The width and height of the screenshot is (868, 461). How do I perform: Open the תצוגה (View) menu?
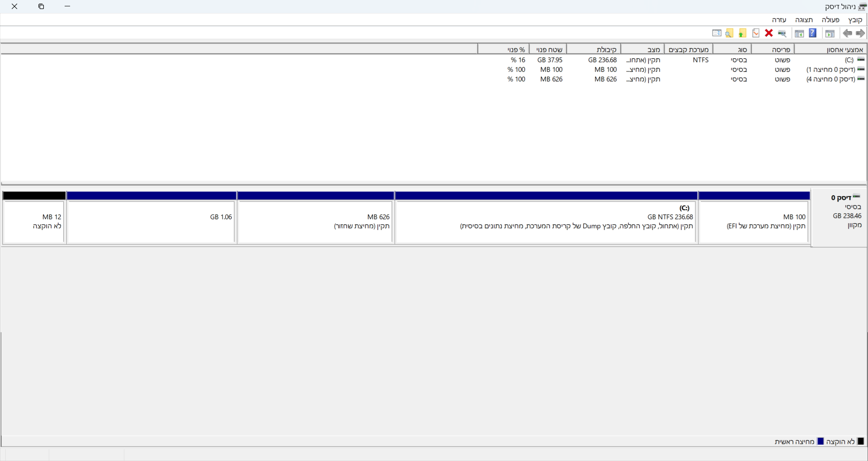(x=804, y=20)
